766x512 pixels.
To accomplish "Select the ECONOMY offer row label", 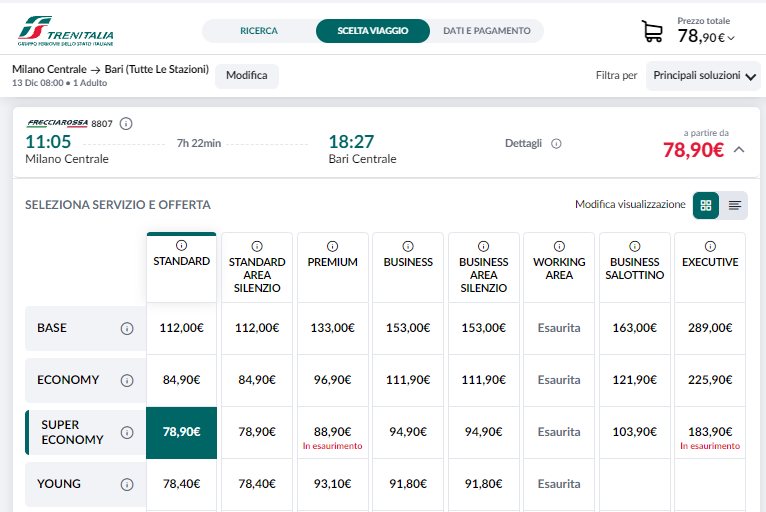I will pos(85,380).
